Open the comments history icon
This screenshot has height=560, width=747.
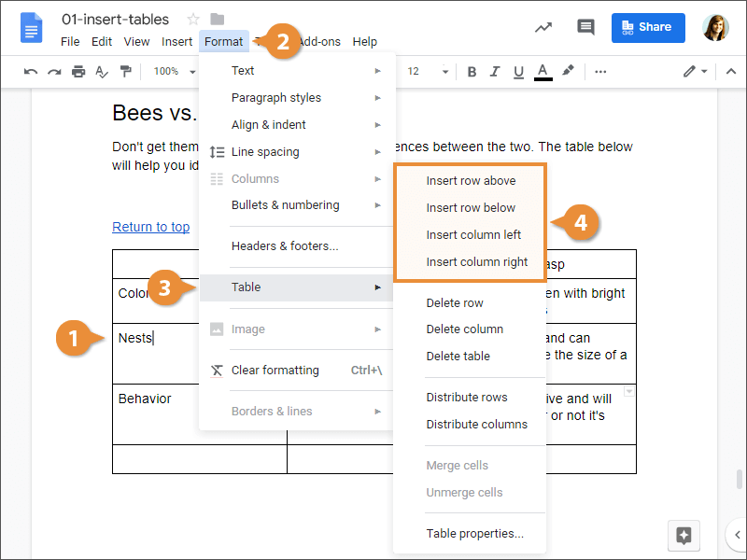585,27
